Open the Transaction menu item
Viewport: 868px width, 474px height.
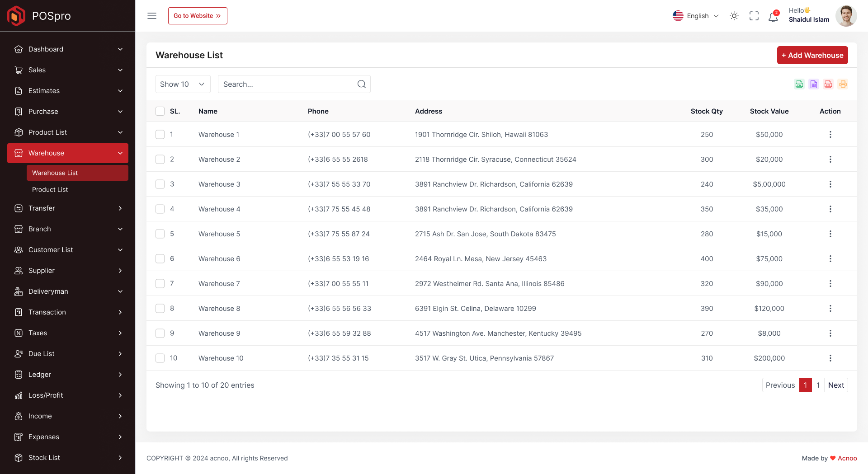tap(68, 312)
